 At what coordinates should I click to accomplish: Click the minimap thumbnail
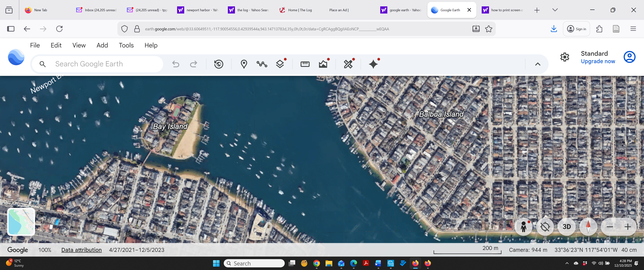tap(21, 222)
